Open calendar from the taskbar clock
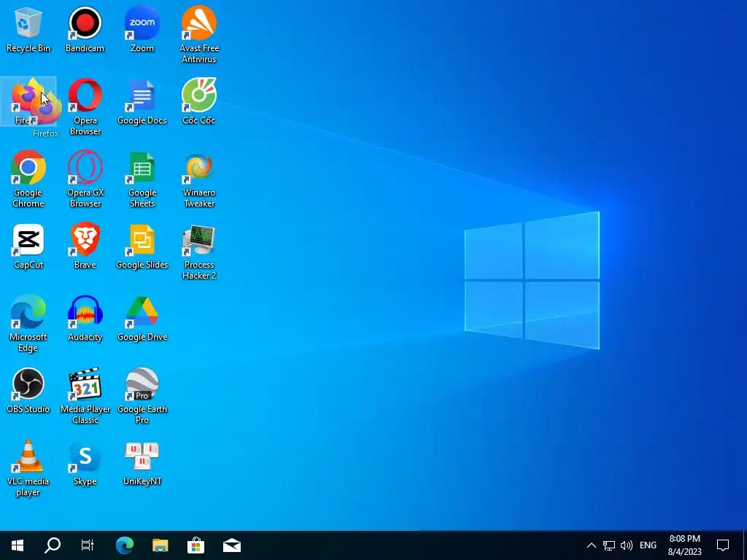The image size is (747, 560). point(684,545)
